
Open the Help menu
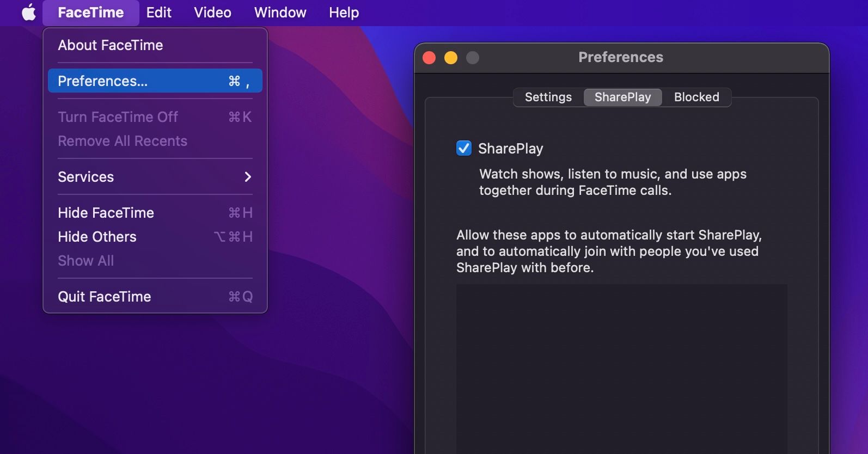tap(344, 13)
